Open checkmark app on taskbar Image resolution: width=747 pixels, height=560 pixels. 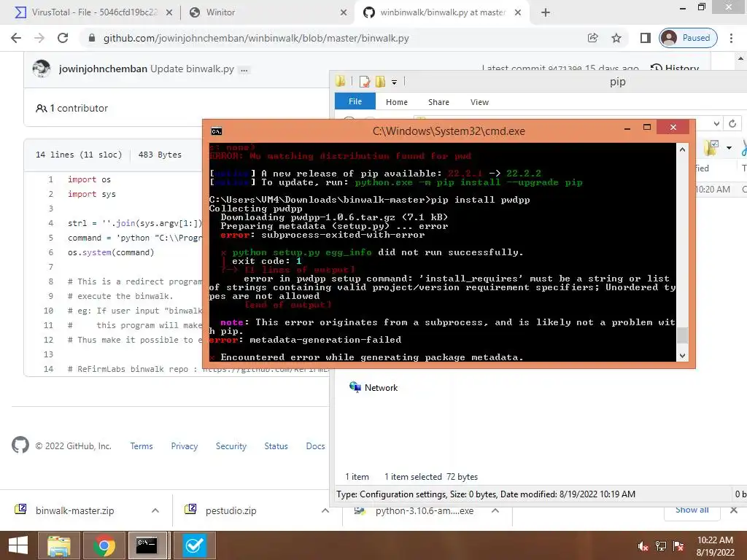pyautogui.click(x=194, y=545)
